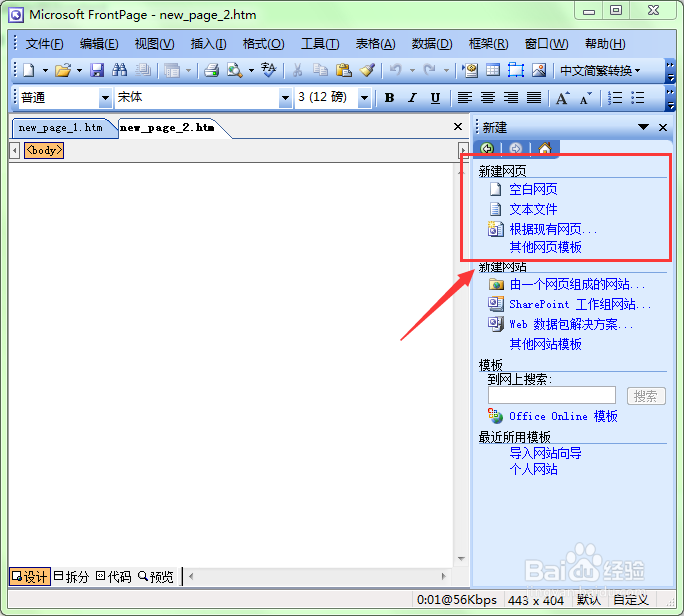Open the 表格(A) menu
684x616 pixels.
376,44
